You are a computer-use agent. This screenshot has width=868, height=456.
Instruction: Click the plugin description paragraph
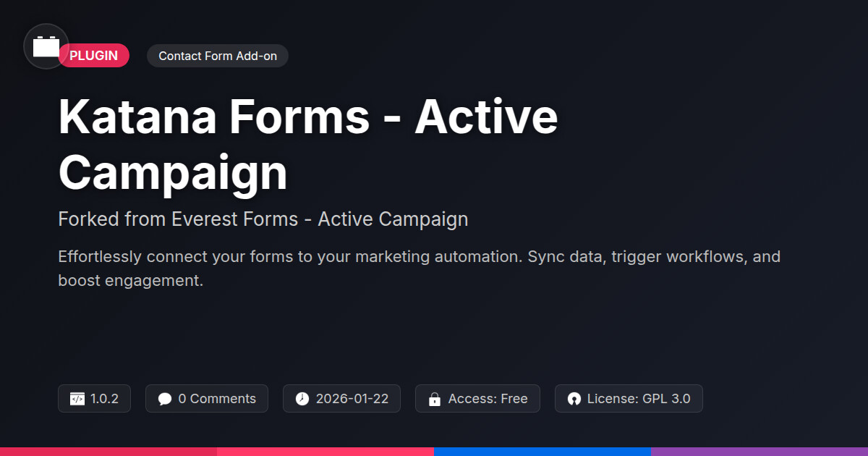coord(419,268)
